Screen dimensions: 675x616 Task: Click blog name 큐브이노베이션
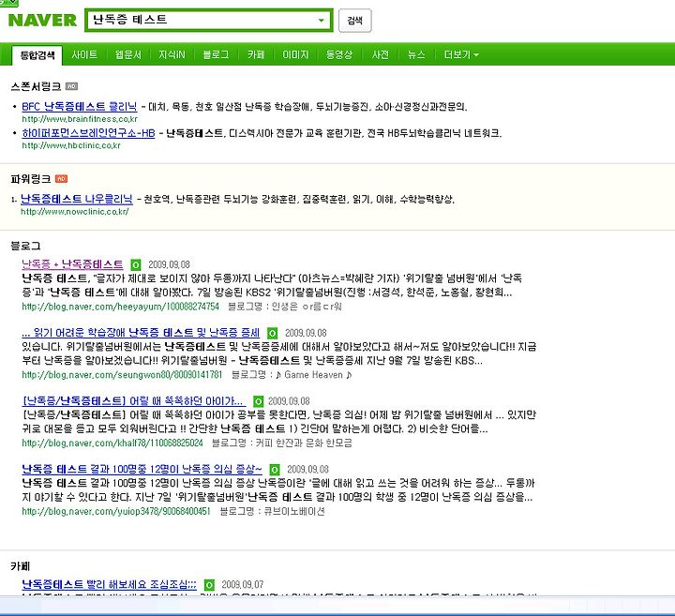(294, 511)
